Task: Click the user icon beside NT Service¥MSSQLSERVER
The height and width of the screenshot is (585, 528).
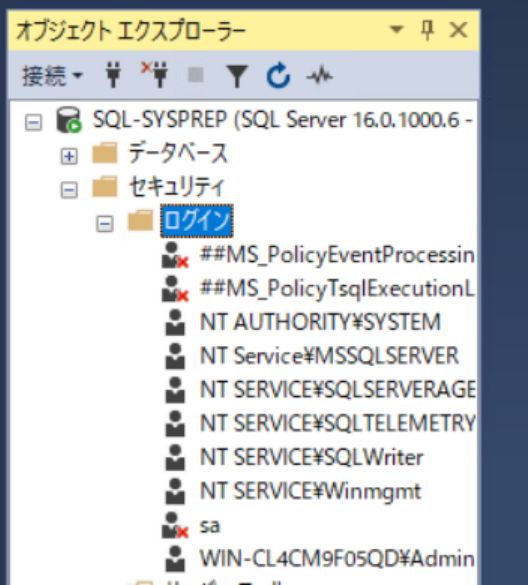Action: point(175,356)
